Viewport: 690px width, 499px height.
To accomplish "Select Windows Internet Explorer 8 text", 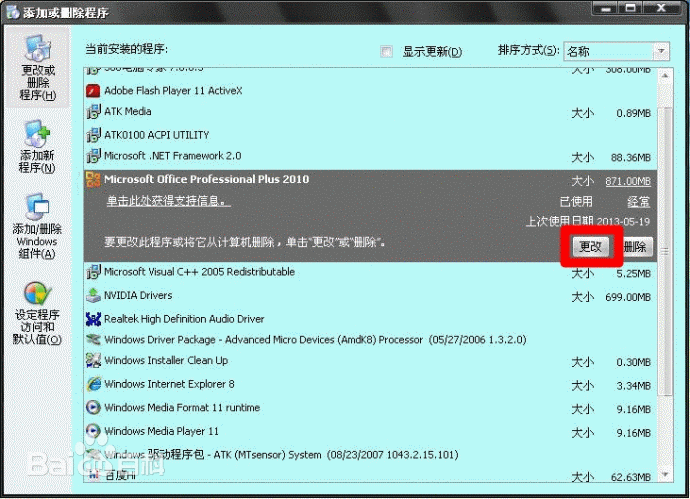I will click(169, 384).
